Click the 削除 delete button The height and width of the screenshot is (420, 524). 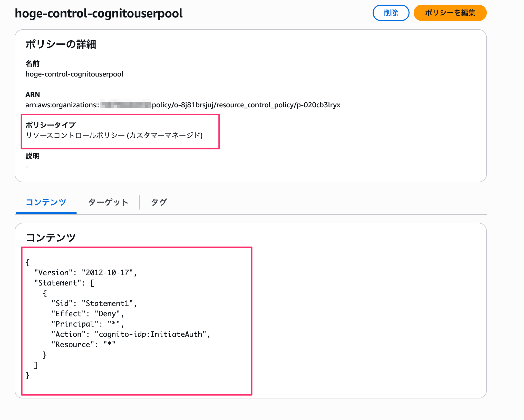click(x=391, y=13)
